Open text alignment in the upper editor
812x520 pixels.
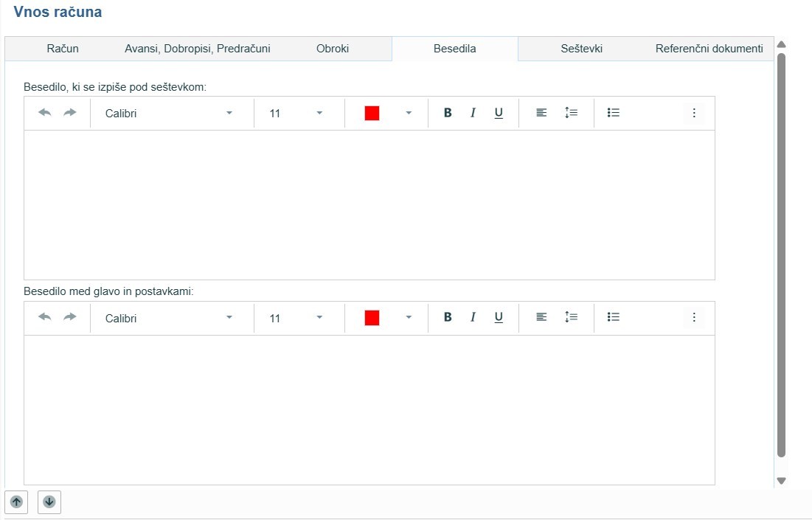point(541,113)
